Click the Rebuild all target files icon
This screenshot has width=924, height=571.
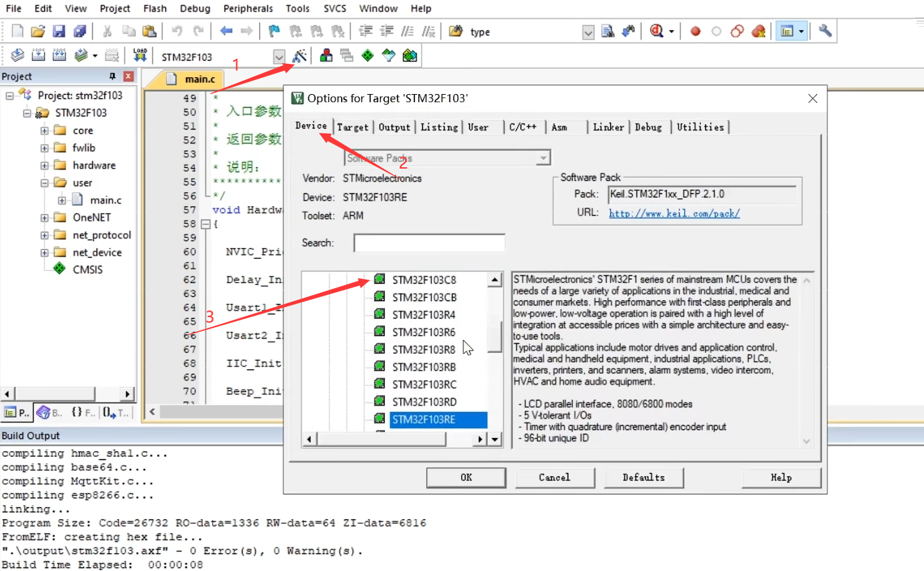pos(59,56)
